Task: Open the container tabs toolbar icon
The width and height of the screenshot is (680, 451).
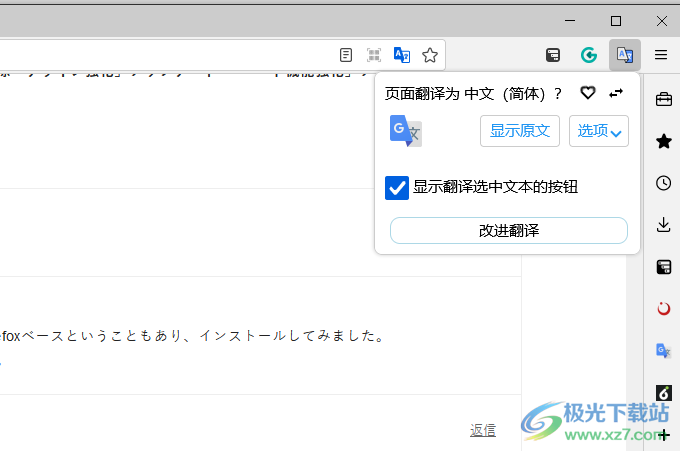Action: (x=553, y=55)
